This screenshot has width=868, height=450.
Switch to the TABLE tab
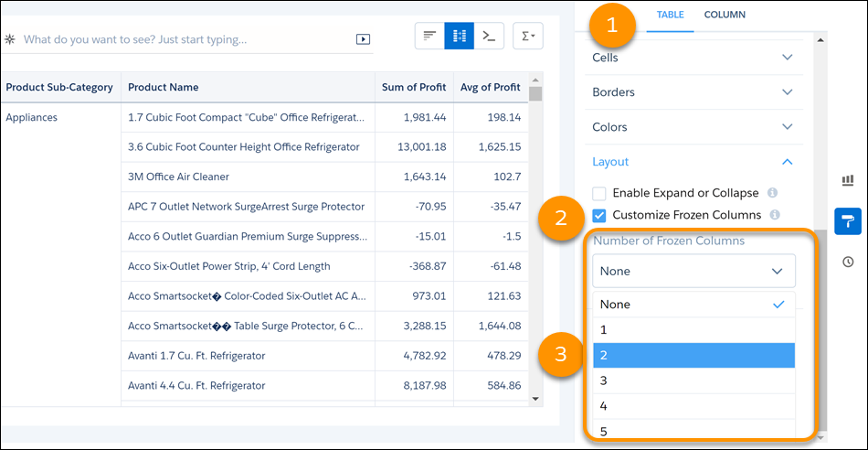tap(670, 15)
